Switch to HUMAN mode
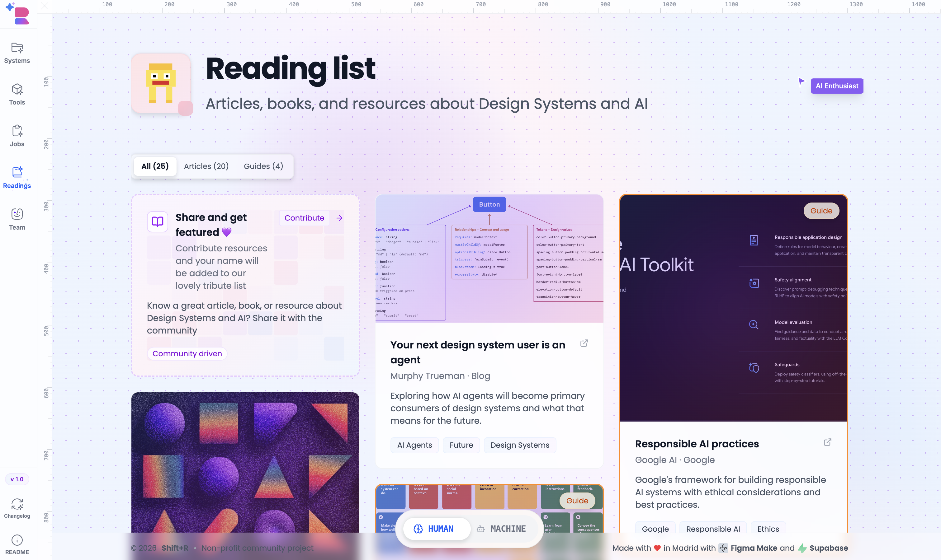Image resolution: width=941 pixels, height=560 pixels. (x=436, y=529)
